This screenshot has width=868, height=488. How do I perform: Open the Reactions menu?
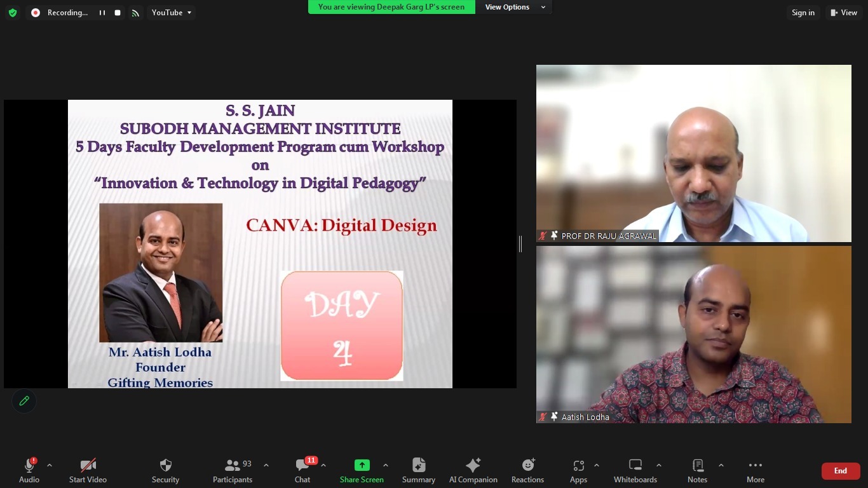point(527,470)
